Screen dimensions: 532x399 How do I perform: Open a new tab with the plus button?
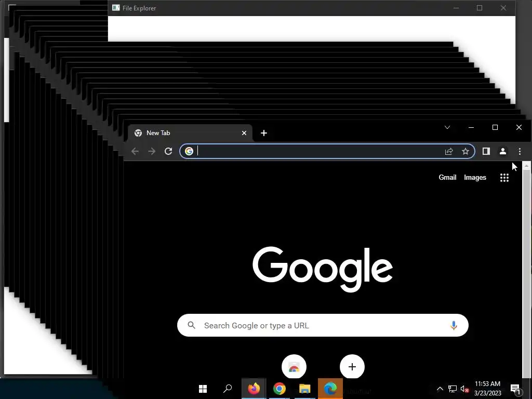point(264,133)
